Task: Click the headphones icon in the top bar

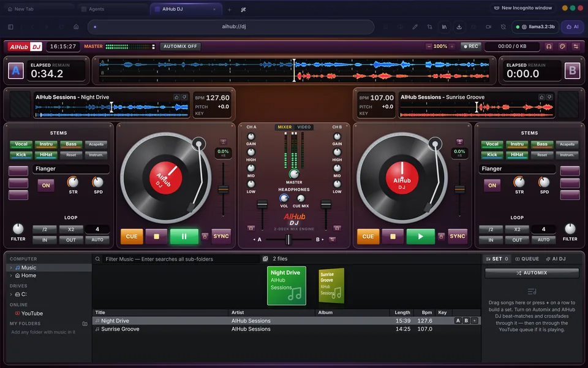Action: [549, 46]
